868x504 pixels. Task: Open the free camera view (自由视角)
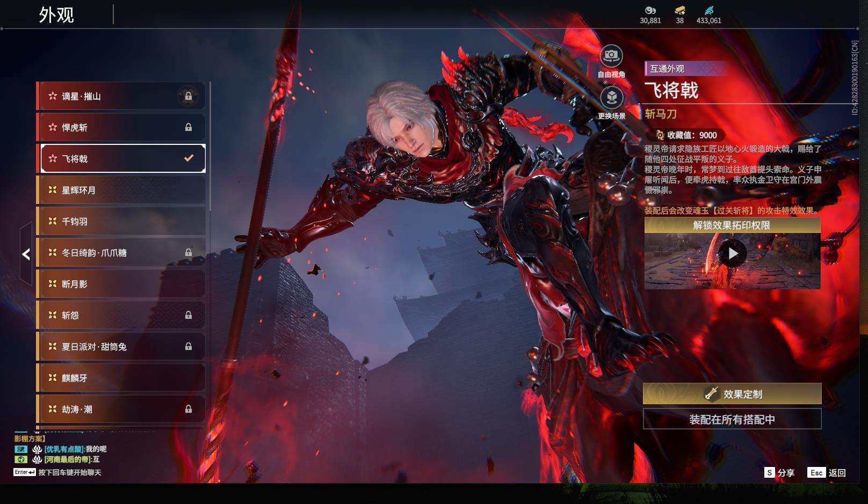pos(611,56)
